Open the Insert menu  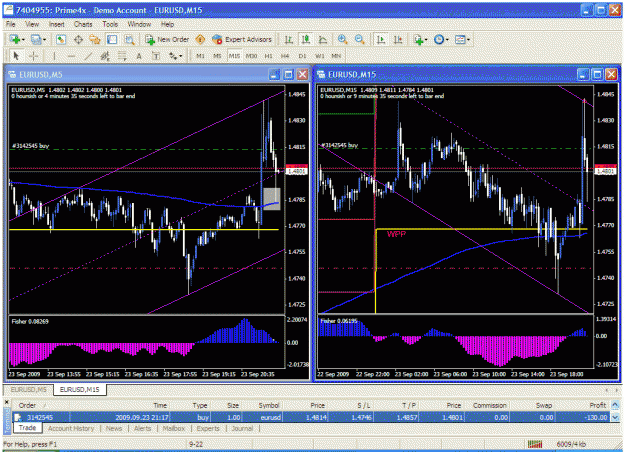pos(57,24)
